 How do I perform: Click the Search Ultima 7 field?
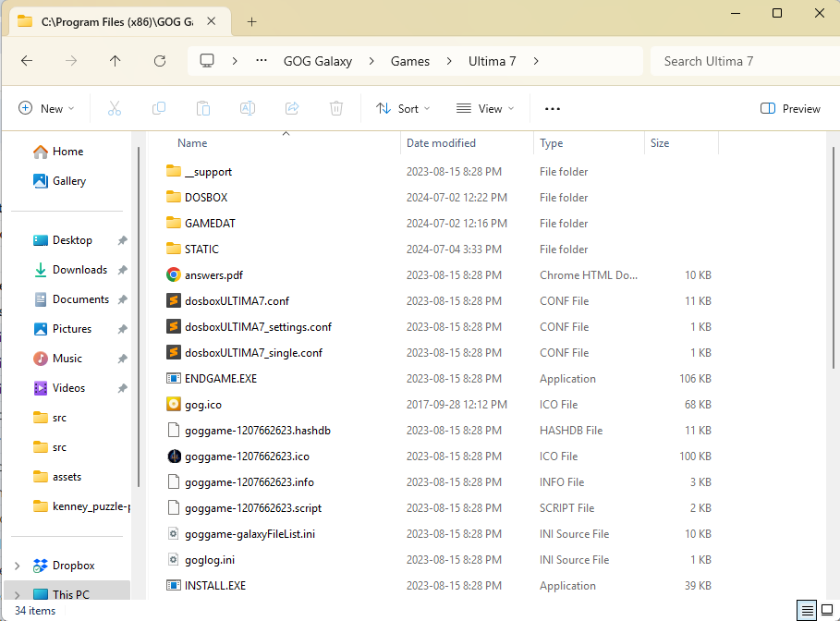(745, 61)
